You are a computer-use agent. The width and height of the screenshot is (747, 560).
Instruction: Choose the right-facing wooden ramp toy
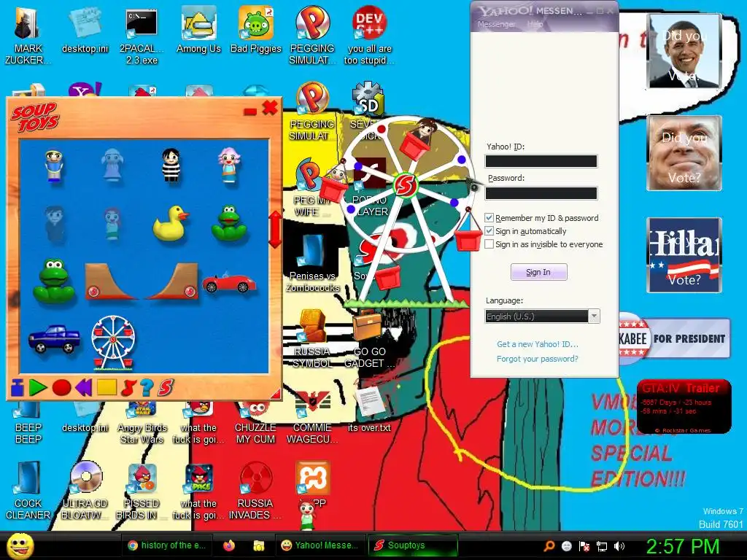[x=171, y=282]
